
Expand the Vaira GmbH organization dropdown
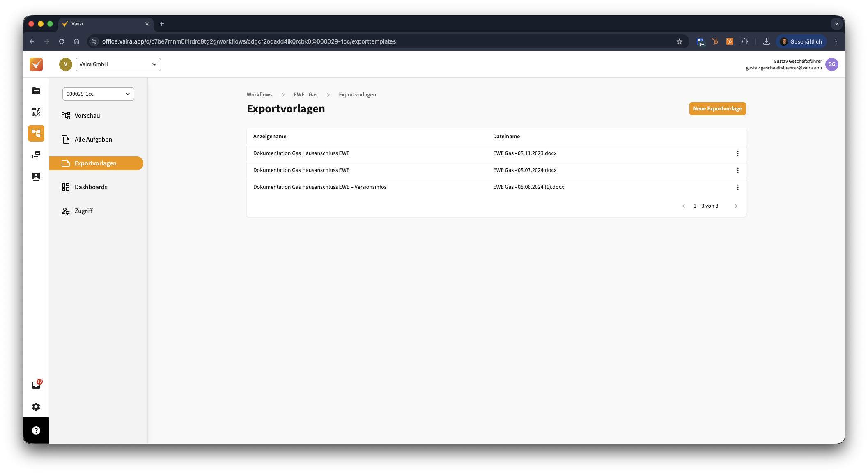[x=118, y=64]
